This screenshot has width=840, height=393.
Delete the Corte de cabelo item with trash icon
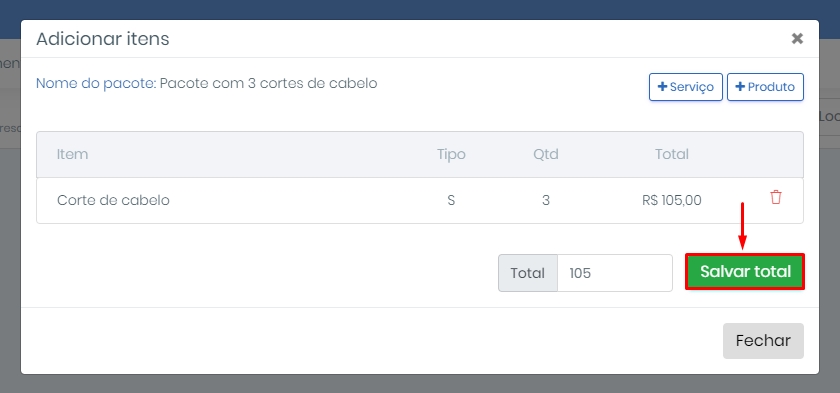[776, 197]
